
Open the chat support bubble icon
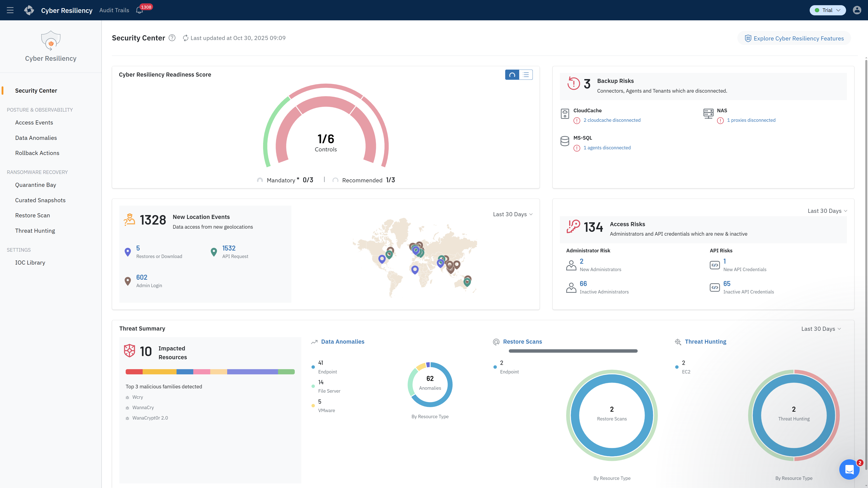tap(849, 469)
